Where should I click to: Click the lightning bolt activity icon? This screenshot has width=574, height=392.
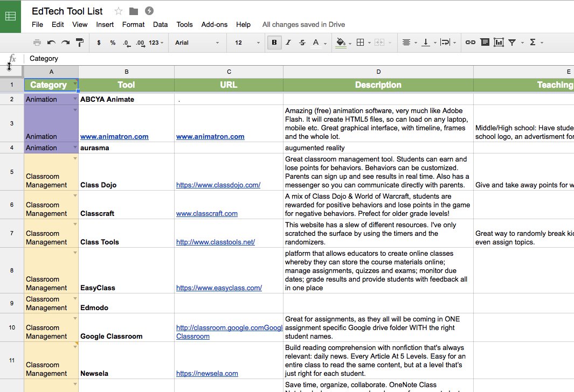(149, 11)
